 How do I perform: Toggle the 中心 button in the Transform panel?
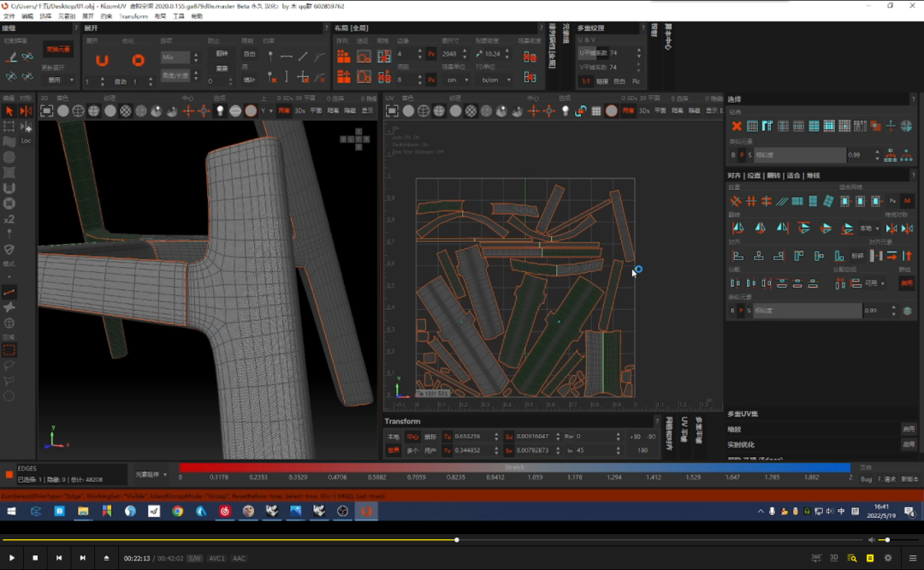(x=412, y=436)
